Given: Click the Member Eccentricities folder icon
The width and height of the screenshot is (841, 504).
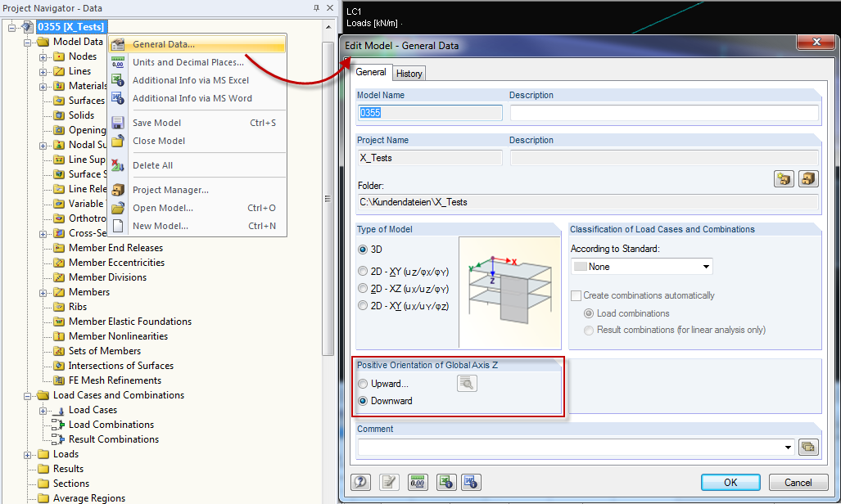Looking at the screenshot, I should [59, 263].
